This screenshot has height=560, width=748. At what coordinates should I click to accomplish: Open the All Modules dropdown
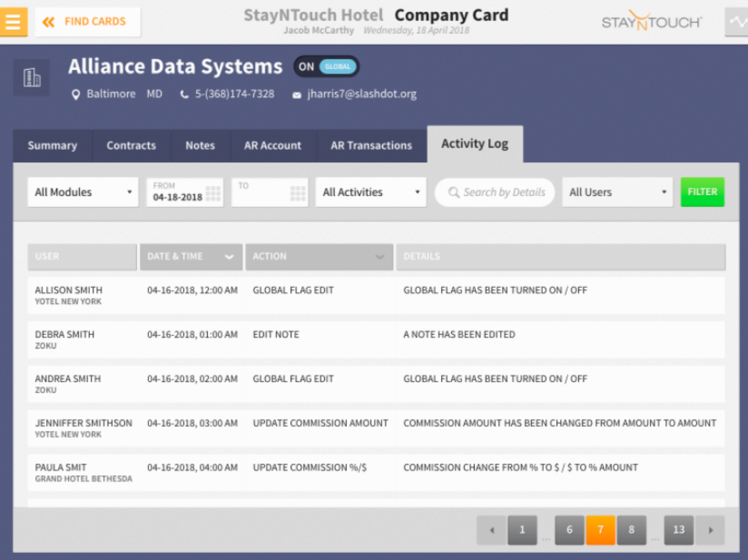83,192
